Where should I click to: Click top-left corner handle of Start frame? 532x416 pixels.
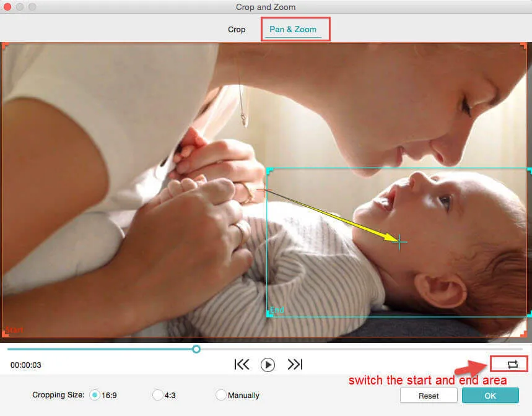pos(5,46)
